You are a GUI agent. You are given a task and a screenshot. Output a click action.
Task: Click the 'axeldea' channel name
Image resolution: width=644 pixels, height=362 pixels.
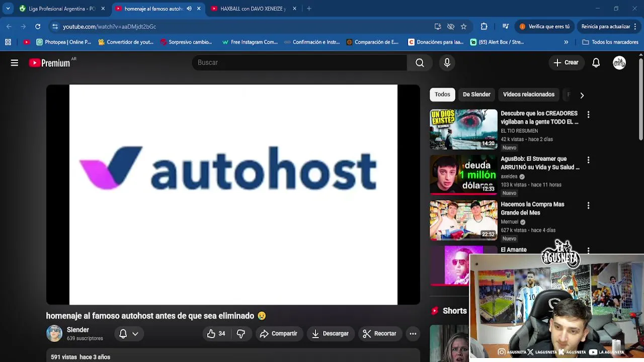click(509, 176)
